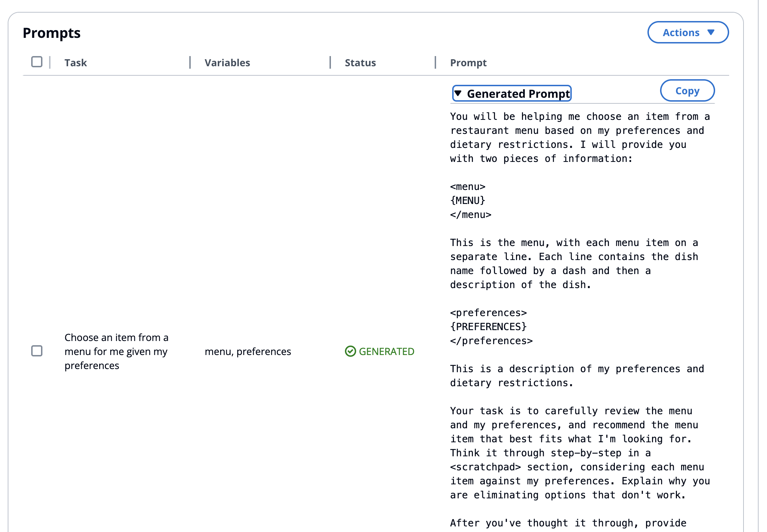Screen dimensions: 767x532
Task: Click the 'Choose an item from a menu' task text
Action: 116,352
